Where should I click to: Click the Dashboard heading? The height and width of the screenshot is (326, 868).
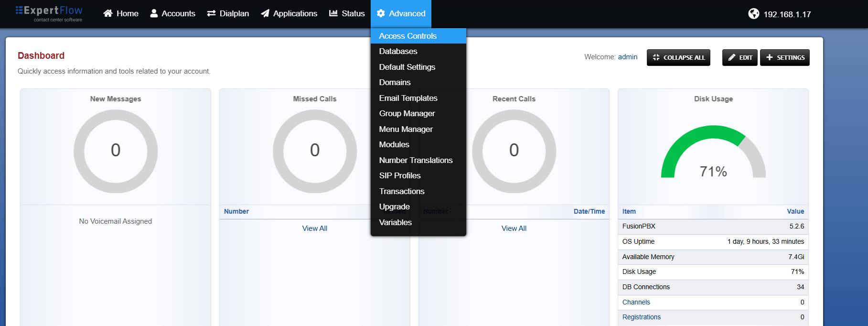click(x=41, y=55)
